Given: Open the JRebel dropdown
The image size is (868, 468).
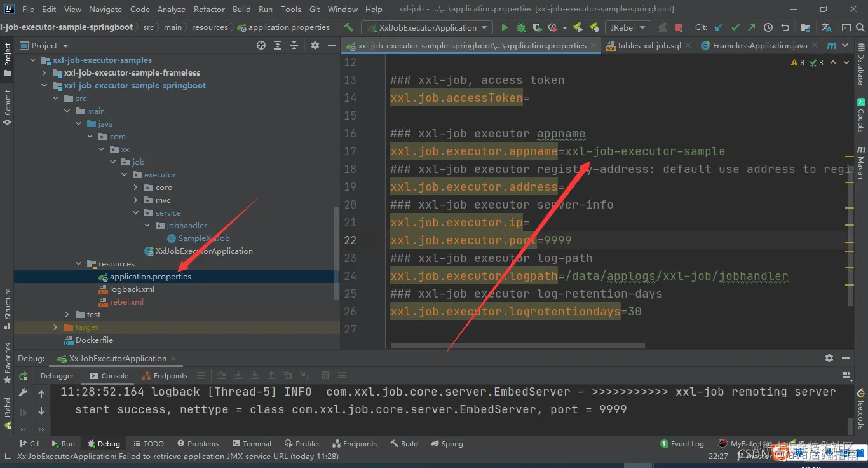Looking at the screenshot, I should [x=628, y=27].
